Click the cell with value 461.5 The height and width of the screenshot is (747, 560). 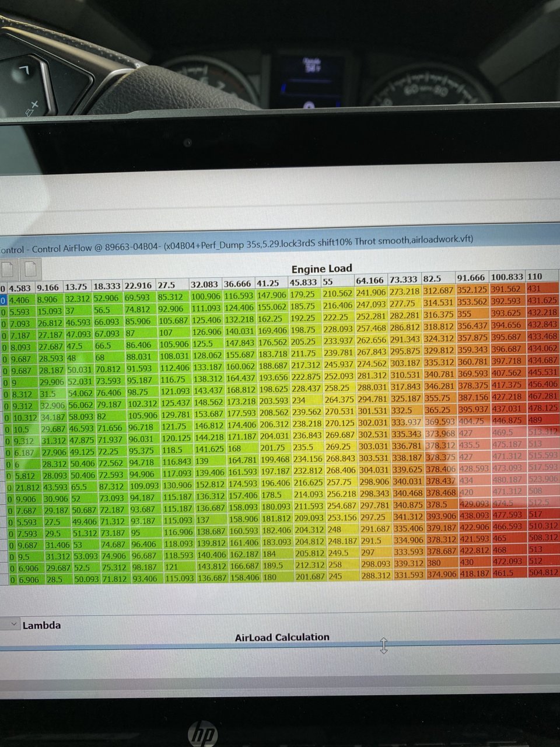509,573
